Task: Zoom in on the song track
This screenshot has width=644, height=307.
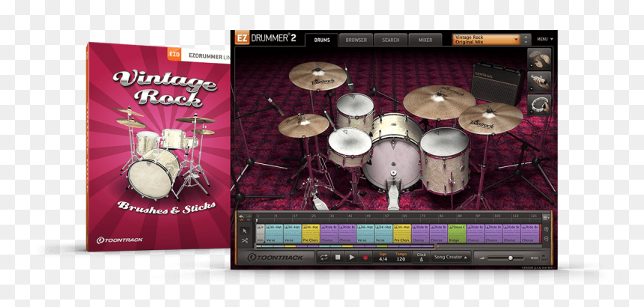Action: pyautogui.click(x=546, y=229)
